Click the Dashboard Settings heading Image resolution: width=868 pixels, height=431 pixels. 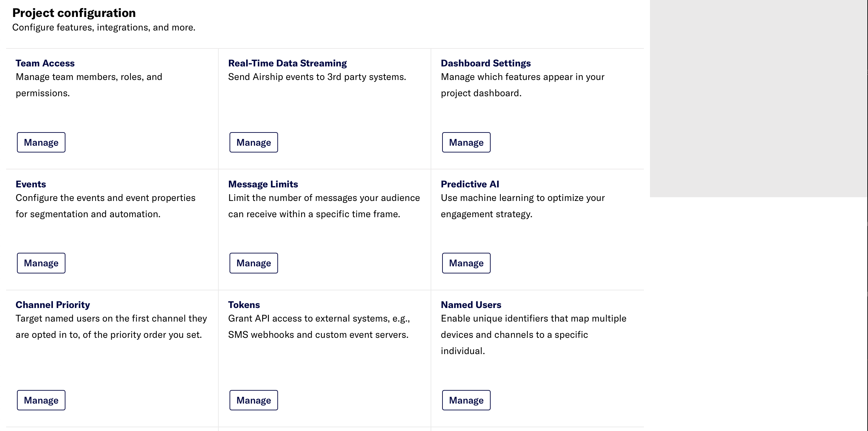pyautogui.click(x=486, y=63)
